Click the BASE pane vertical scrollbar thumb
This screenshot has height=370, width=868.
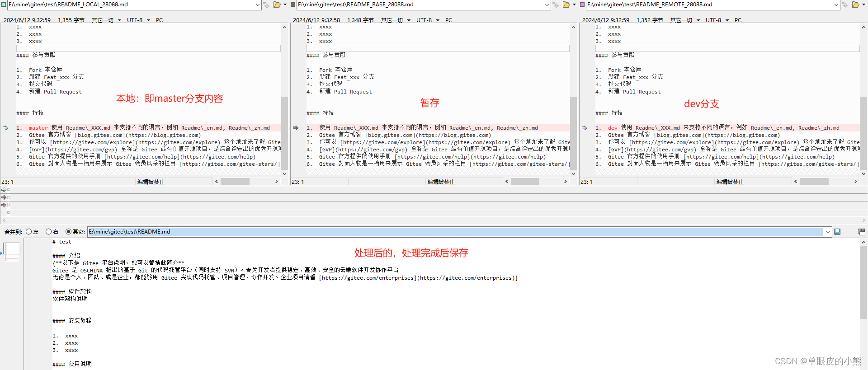tap(573, 133)
